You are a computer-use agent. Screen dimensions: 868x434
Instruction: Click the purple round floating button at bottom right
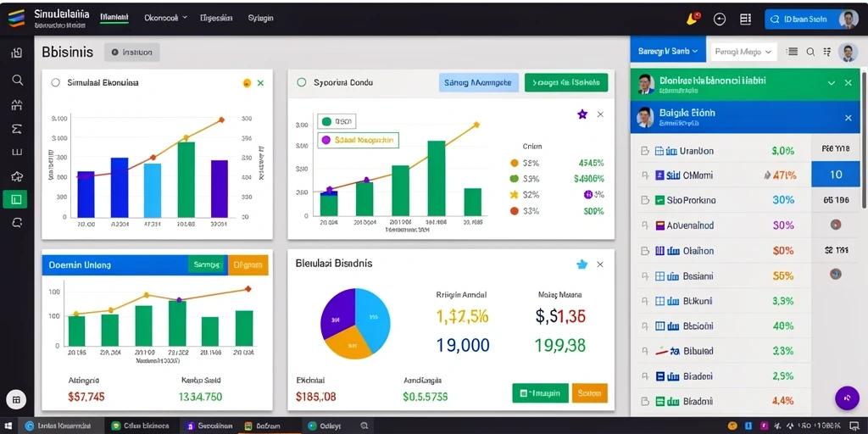point(847,398)
